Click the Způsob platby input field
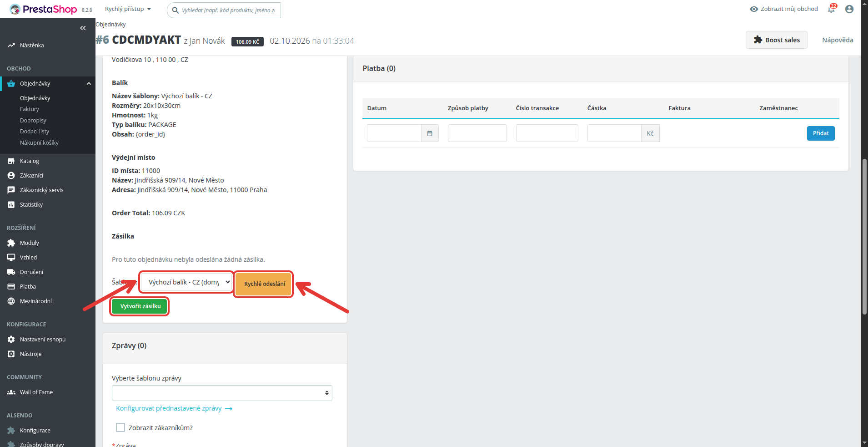This screenshot has width=868, height=447. pos(477,133)
